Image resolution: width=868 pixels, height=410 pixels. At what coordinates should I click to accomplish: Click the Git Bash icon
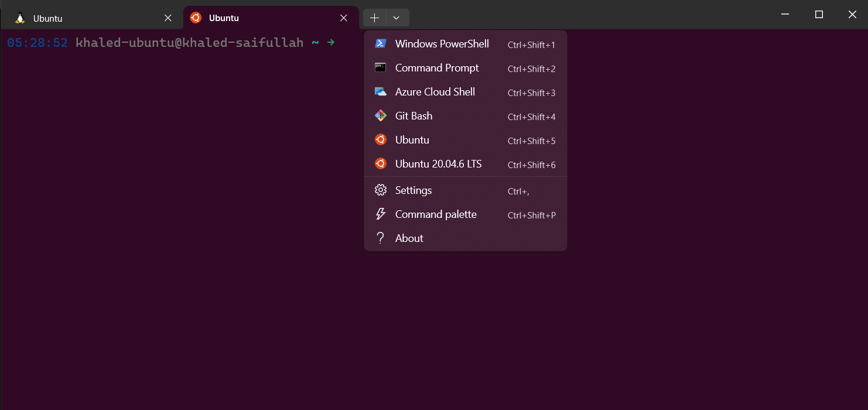pyautogui.click(x=381, y=116)
